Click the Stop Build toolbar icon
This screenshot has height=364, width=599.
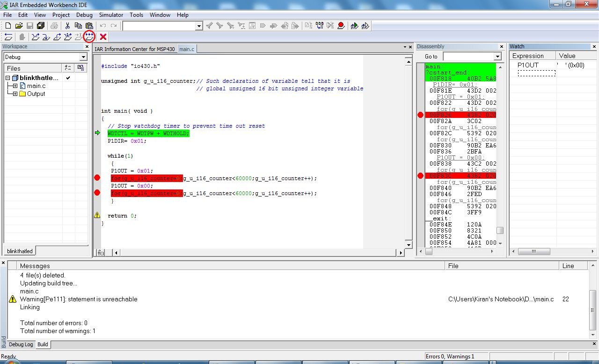click(x=330, y=26)
